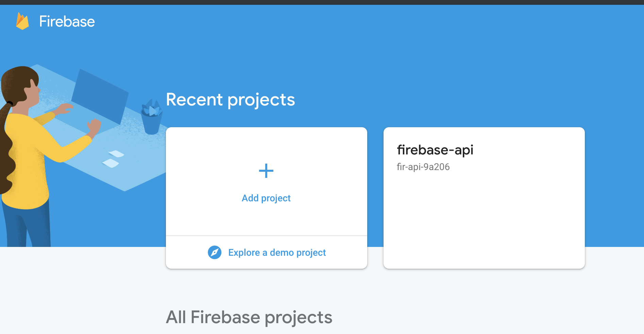
Task: Click gray area right of All Firebase projects
Action: coord(476,317)
